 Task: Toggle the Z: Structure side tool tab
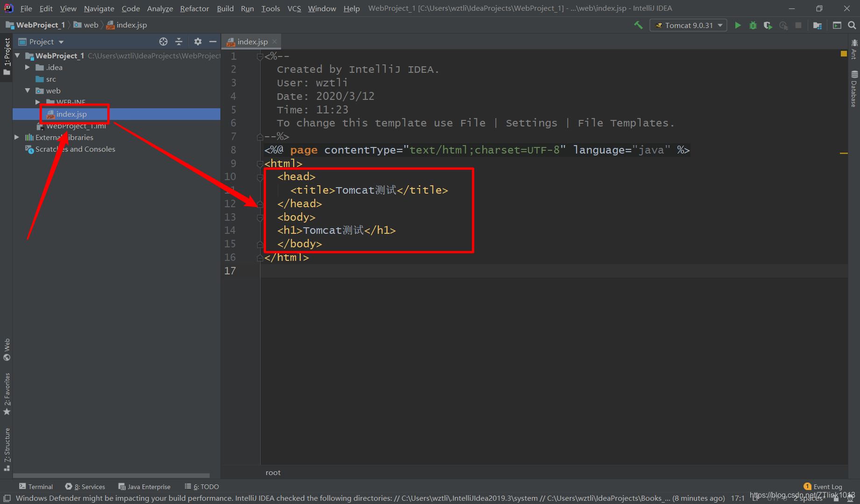pyautogui.click(x=7, y=449)
